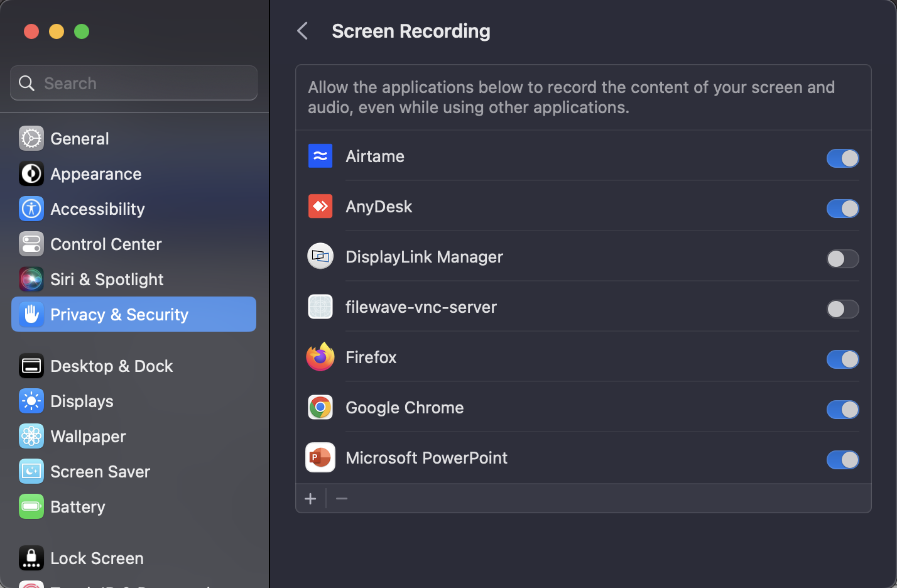The width and height of the screenshot is (897, 588).
Task: Click the Screen Recording title
Action: tap(411, 31)
